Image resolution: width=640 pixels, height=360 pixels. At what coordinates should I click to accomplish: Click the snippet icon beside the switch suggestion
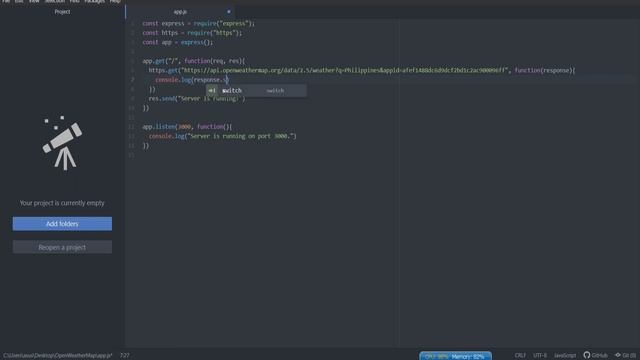click(x=212, y=91)
